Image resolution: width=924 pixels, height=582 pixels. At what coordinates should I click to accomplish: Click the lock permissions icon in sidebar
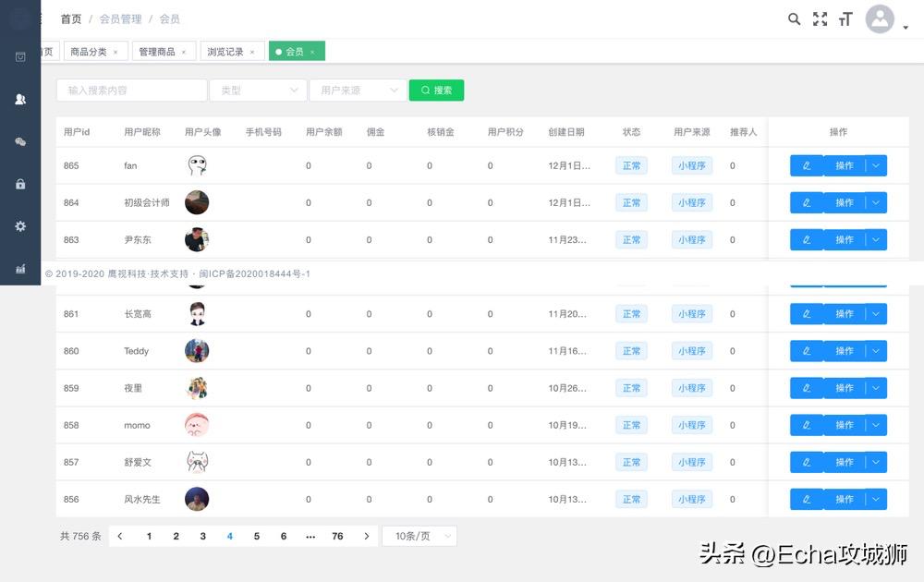point(20,184)
